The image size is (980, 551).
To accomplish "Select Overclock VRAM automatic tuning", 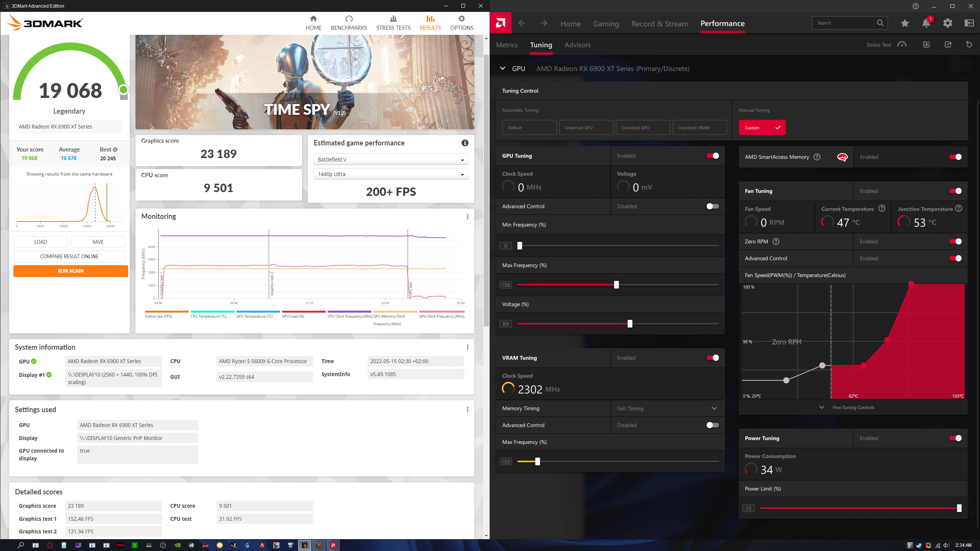I will click(x=699, y=127).
